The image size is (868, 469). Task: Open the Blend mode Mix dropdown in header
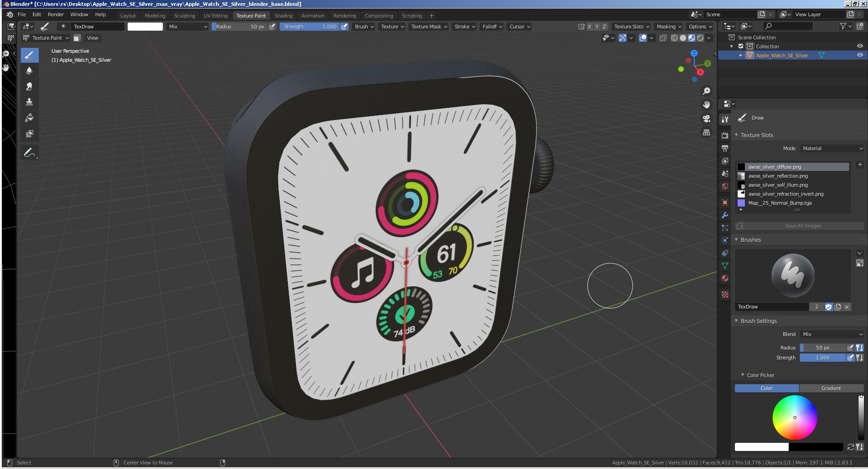tap(188, 27)
